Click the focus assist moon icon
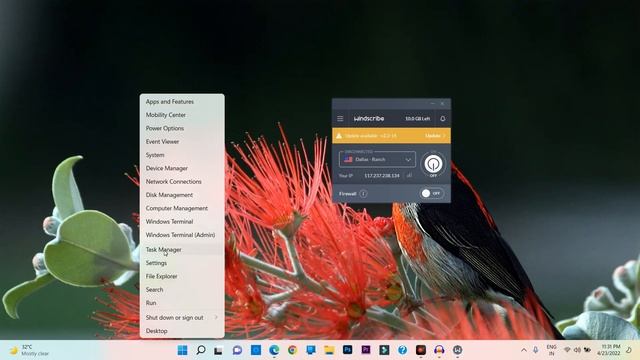The image size is (640, 360). [x=629, y=350]
